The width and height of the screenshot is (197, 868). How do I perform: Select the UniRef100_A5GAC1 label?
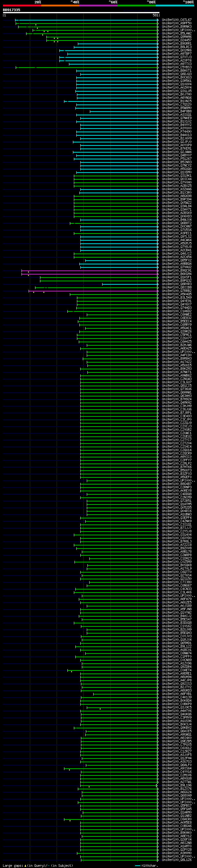point(176,328)
